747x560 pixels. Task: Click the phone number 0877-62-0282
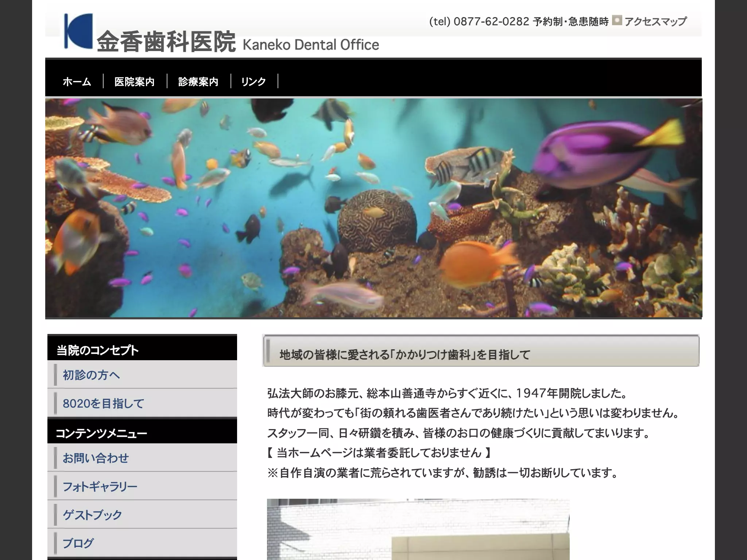coord(491,22)
